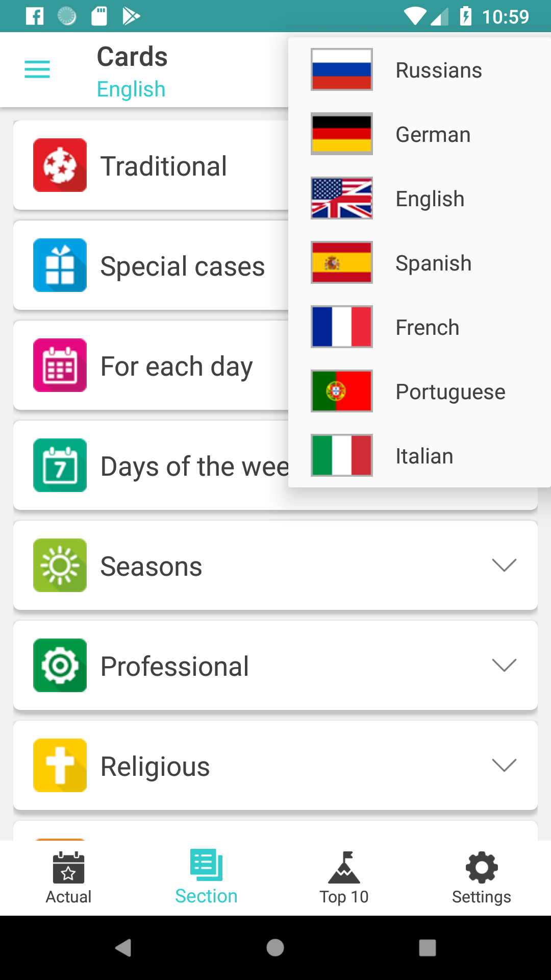Tap the green sun Seasons icon
The image size is (551, 980).
[60, 566]
